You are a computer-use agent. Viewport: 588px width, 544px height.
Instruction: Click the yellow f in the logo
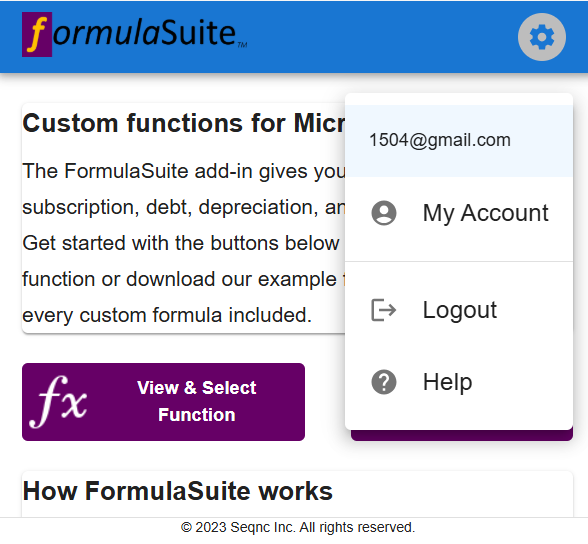pos(37,34)
